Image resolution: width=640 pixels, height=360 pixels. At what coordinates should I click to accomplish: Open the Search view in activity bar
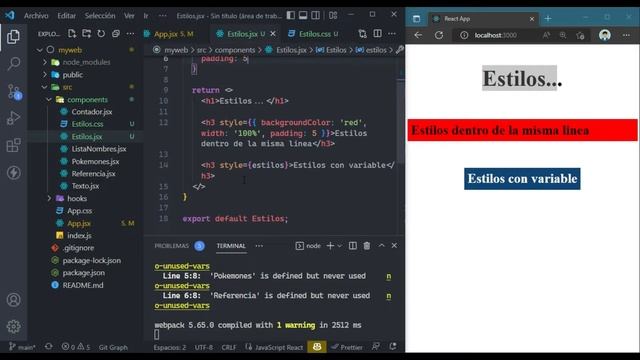tap(13, 64)
